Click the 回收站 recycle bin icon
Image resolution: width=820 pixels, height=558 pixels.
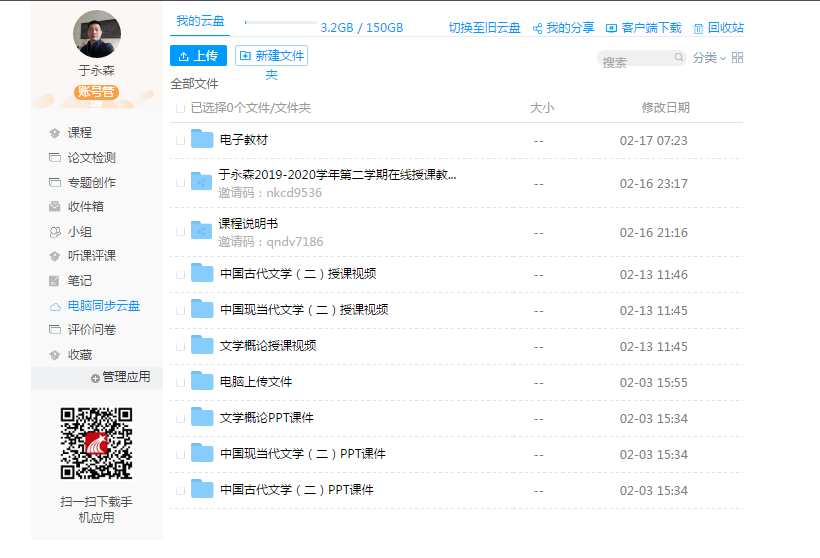[x=698, y=28]
